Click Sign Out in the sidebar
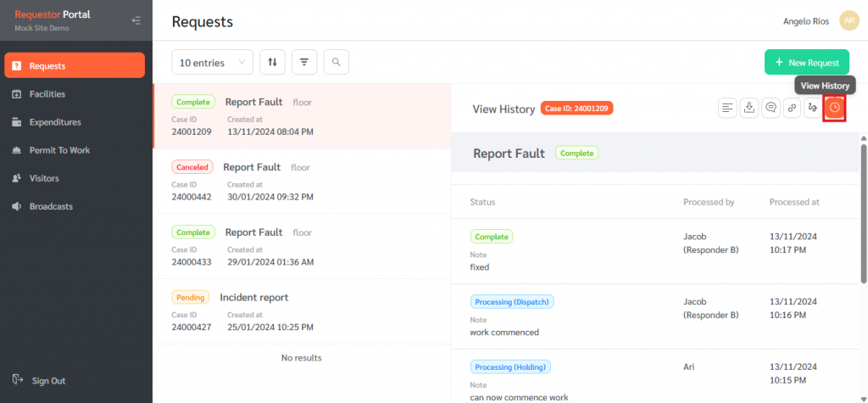868x403 pixels. (x=47, y=381)
